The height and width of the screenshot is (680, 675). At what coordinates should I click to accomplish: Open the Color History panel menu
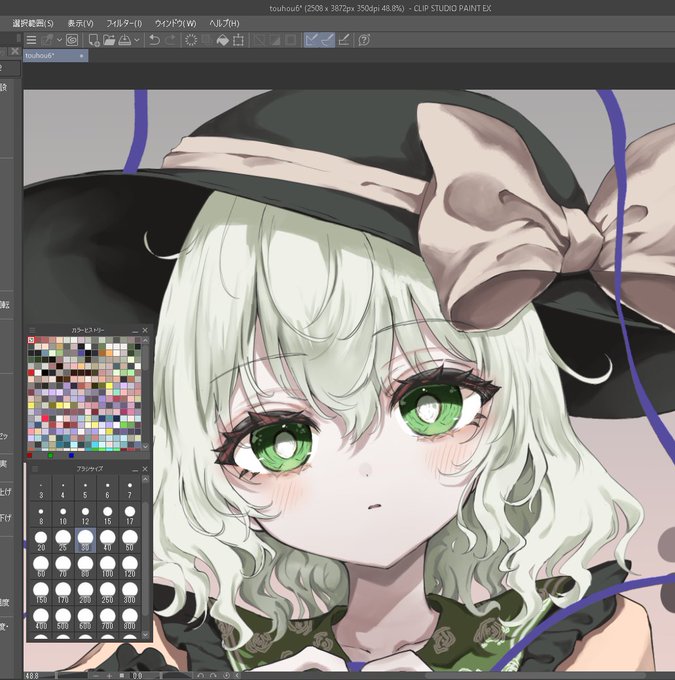(x=32, y=330)
